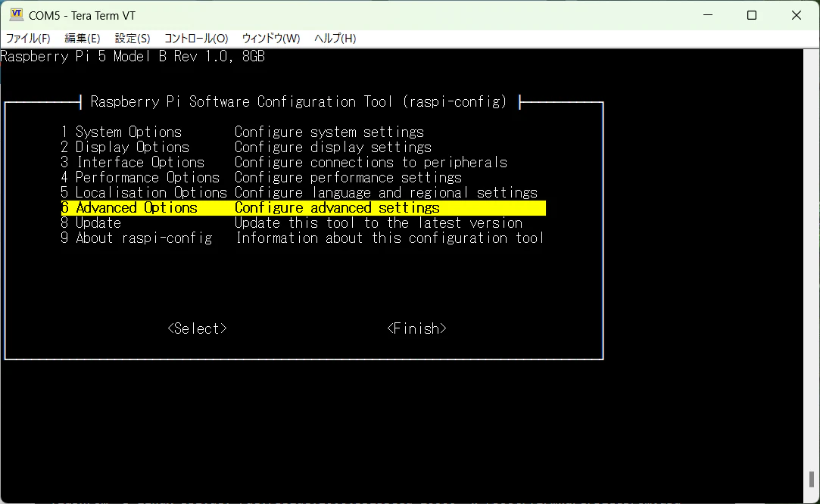Viewport: 820px width, 504px height.
Task: Maximize the Tera Term window
Action: point(752,15)
